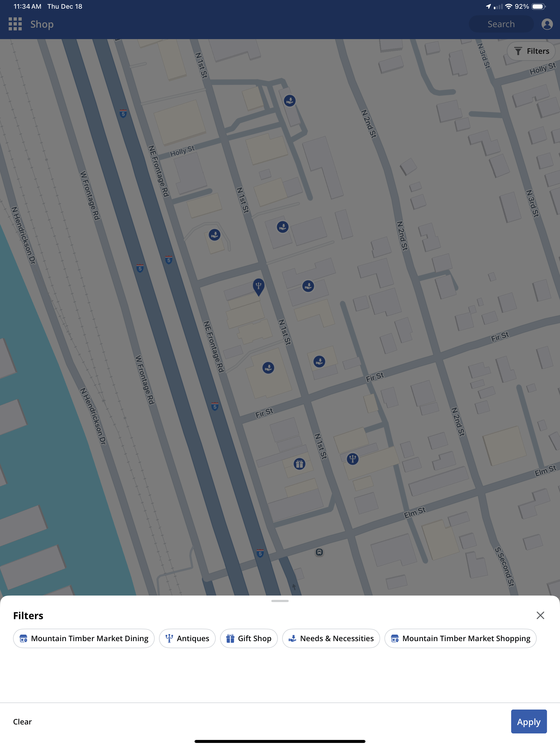Tap the Shop title in header

tap(42, 24)
